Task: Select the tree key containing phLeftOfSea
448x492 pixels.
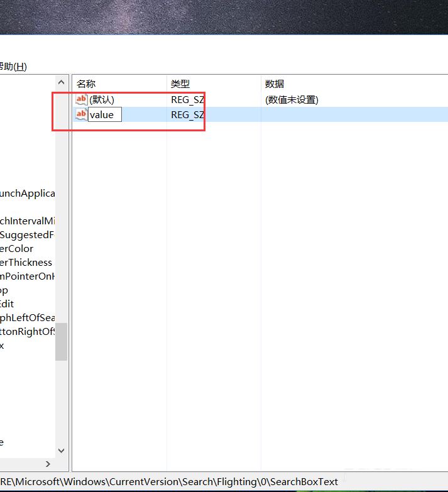Action: coord(28,318)
